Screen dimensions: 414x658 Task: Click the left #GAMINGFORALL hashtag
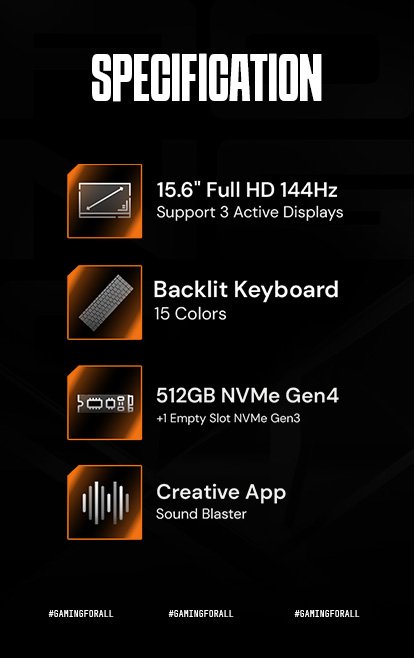[81, 614]
